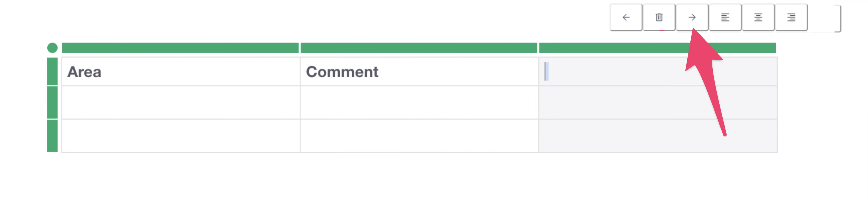Select entire table with green circle handle

[x=52, y=48]
